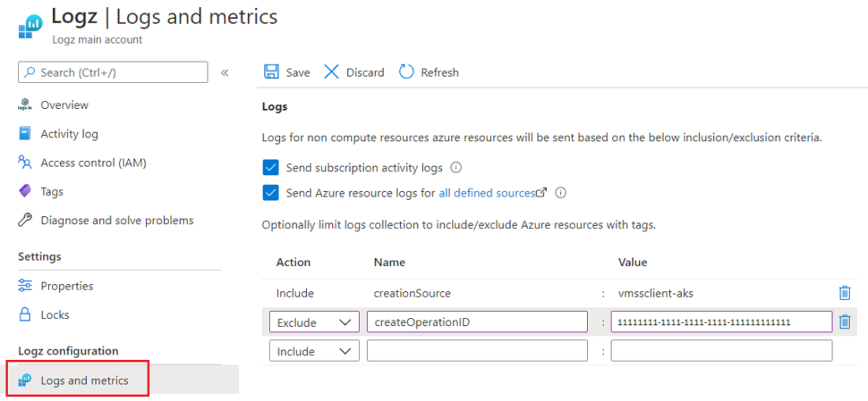Delete the creationSource tag rule
This screenshot has height=401, width=868.
(x=844, y=293)
